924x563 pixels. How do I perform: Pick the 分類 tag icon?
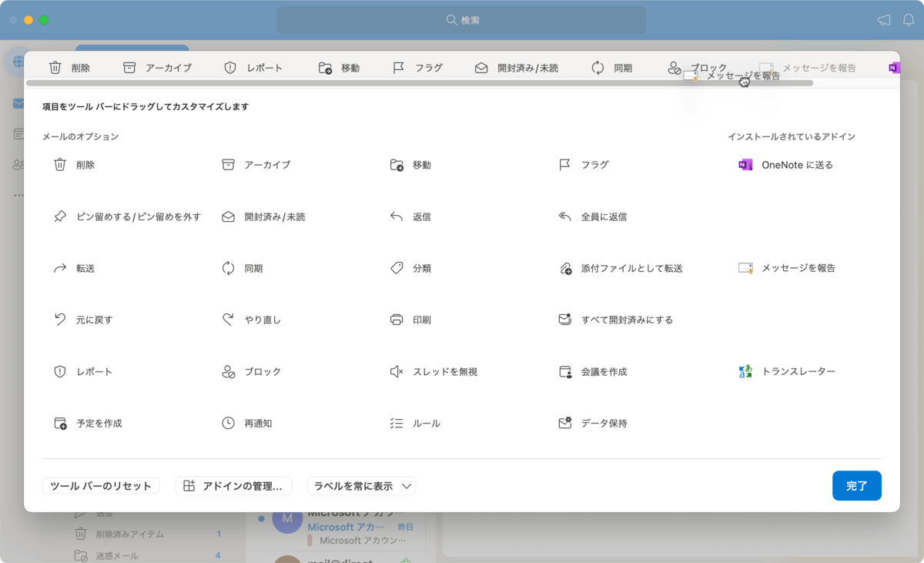[x=397, y=268]
